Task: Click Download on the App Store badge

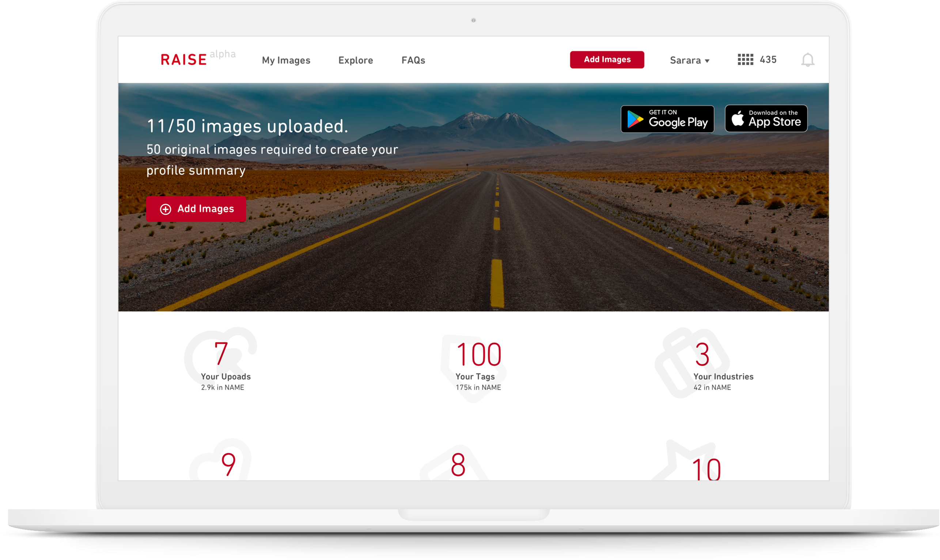Action: coord(766,119)
